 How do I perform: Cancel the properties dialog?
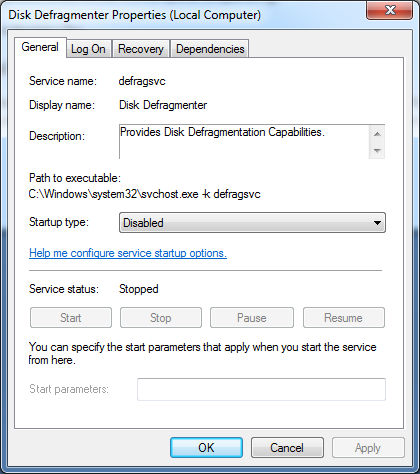click(x=287, y=448)
